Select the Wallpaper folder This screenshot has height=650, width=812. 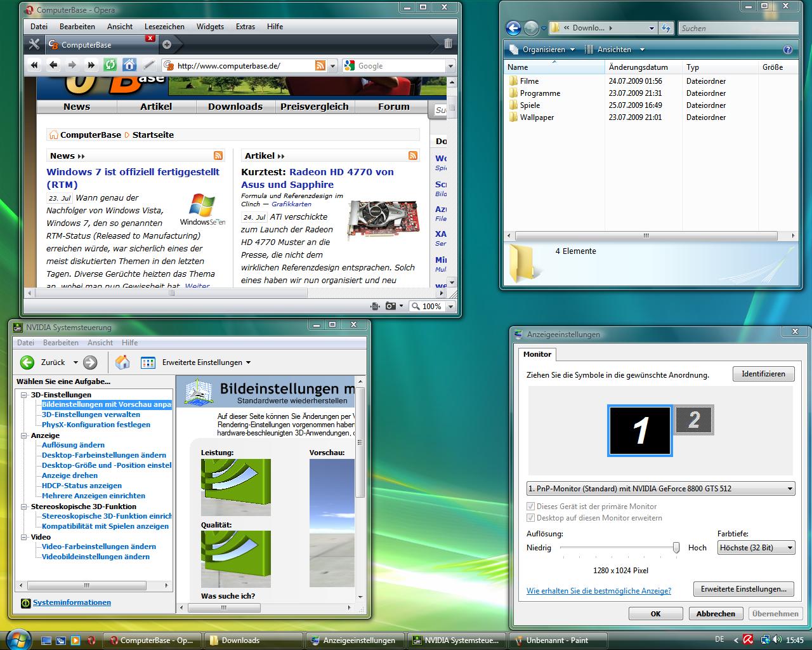[x=537, y=117]
